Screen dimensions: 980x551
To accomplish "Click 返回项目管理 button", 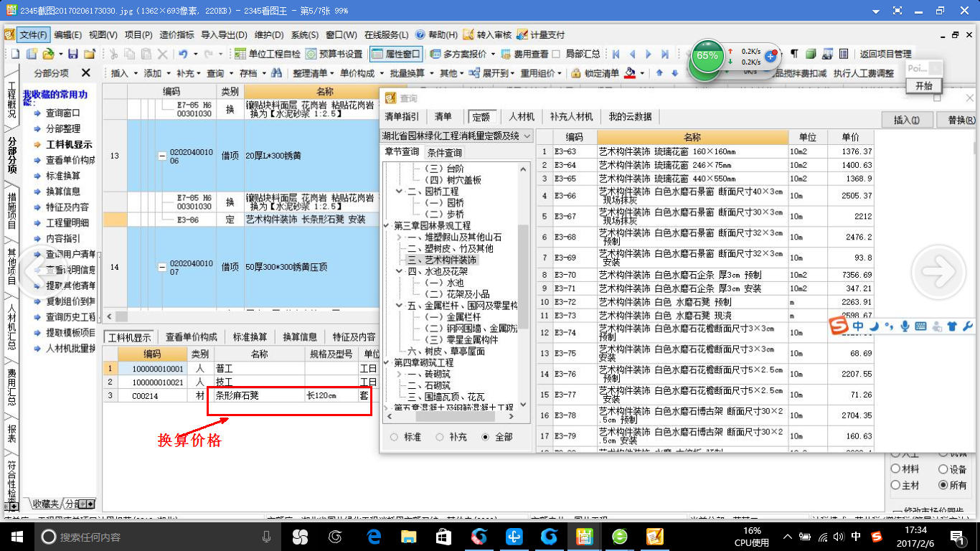I will coord(885,54).
